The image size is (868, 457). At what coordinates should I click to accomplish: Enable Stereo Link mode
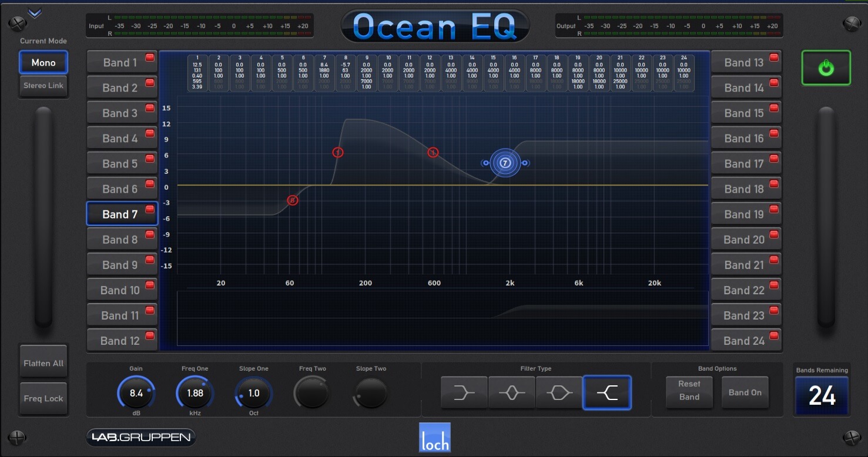coord(43,86)
